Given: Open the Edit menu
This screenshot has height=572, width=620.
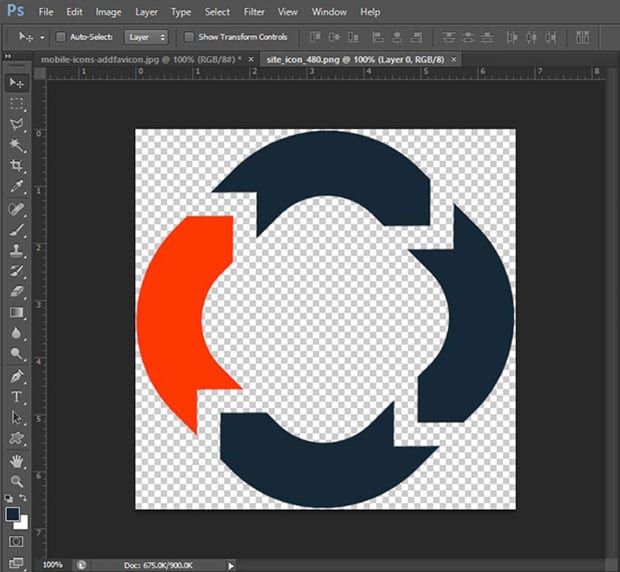Looking at the screenshot, I should coord(74,12).
